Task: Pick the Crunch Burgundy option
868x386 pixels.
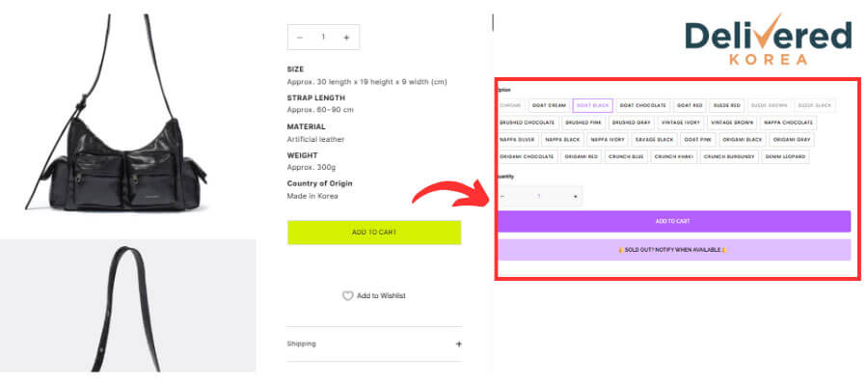Action: click(x=728, y=156)
